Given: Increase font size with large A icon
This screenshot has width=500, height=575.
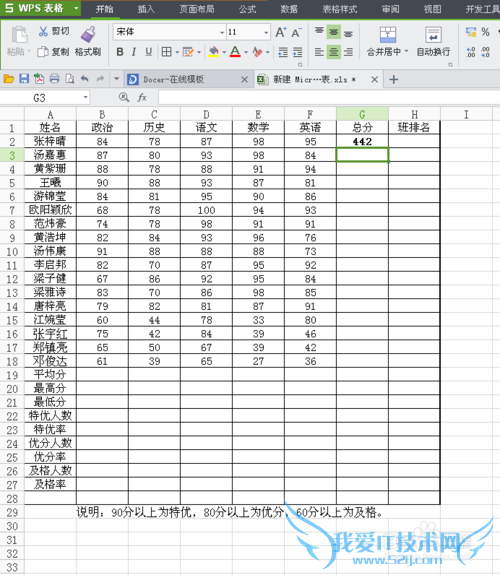Looking at the screenshot, I should [281, 32].
